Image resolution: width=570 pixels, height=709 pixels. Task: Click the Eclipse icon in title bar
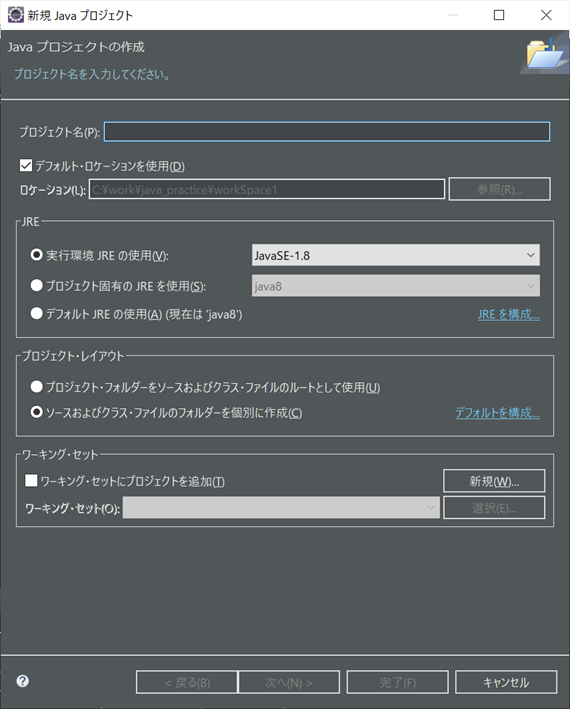click(x=16, y=15)
